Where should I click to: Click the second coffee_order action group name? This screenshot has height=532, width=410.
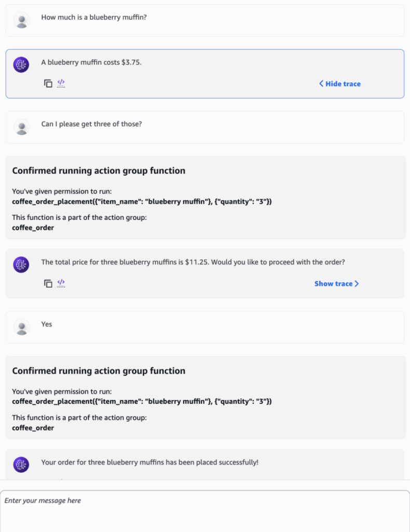(33, 428)
